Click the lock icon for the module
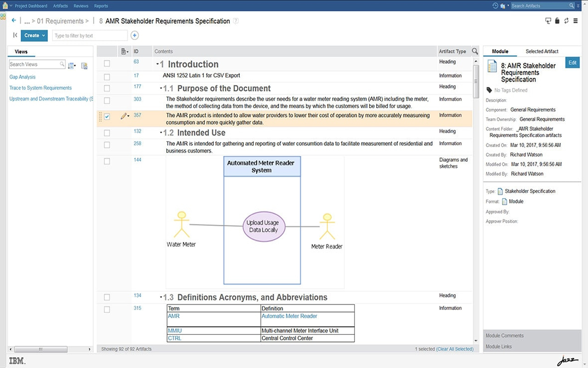Image resolution: width=588 pixels, height=368 pixels. tap(557, 21)
